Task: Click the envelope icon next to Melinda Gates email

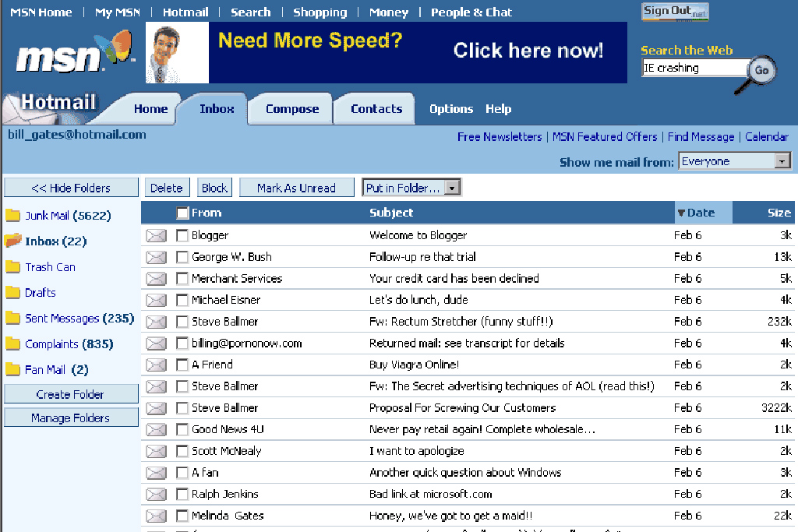Action: click(x=157, y=516)
